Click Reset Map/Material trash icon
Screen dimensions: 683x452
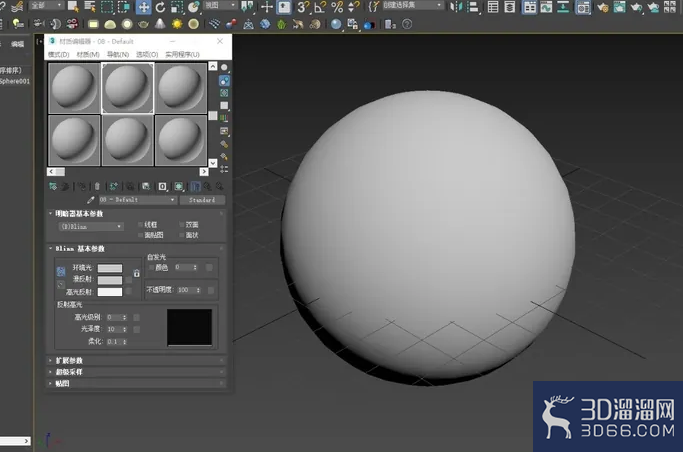tap(97, 186)
